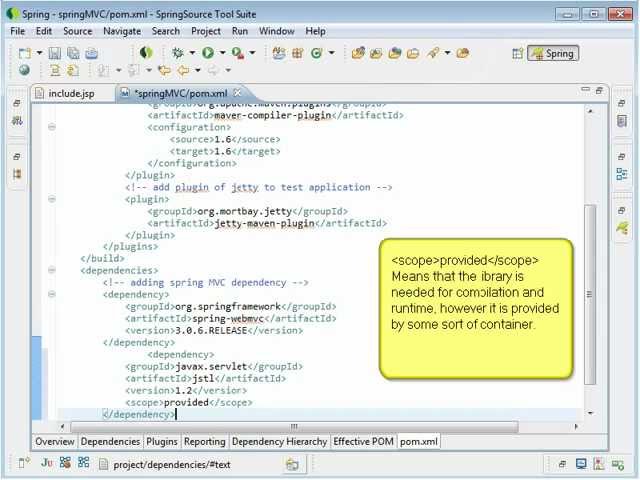Switch to the include.jsp editor tab
Image resolution: width=640 pixels, height=480 pixels.
71,93
